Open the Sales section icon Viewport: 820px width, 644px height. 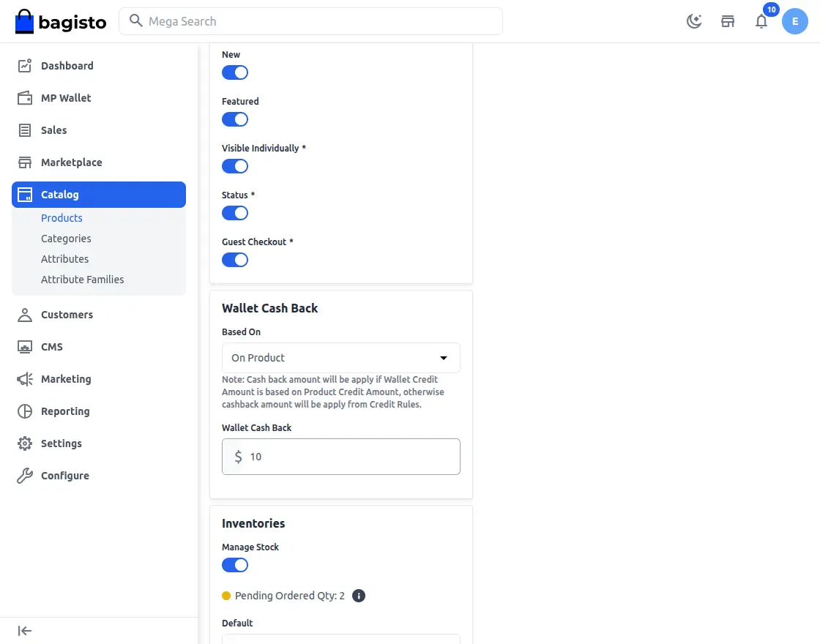24,130
